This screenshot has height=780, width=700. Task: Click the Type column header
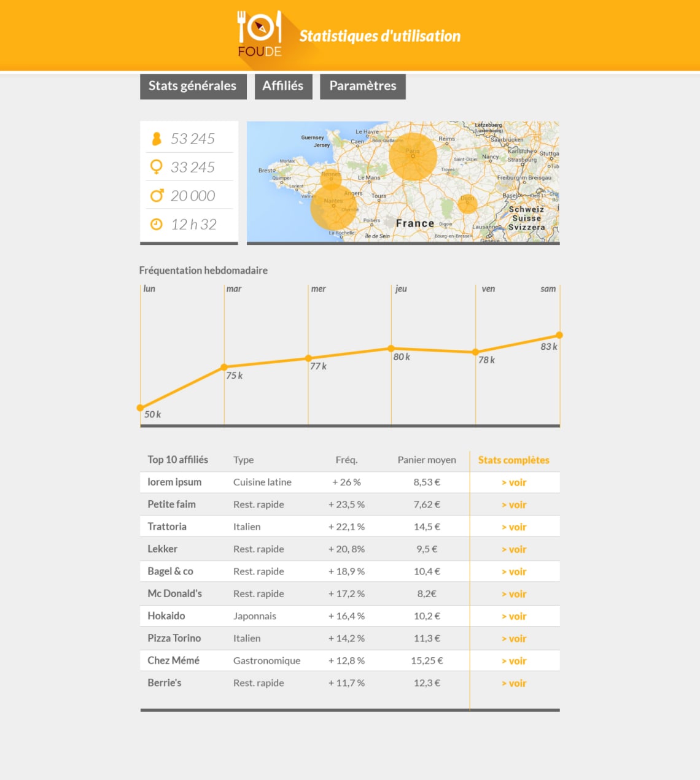point(243,460)
